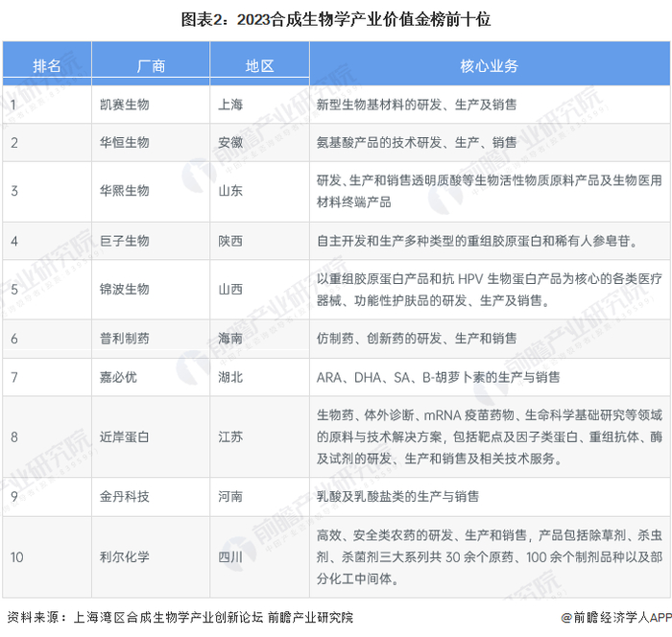Select the region cell '四川'

(x=230, y=556)
